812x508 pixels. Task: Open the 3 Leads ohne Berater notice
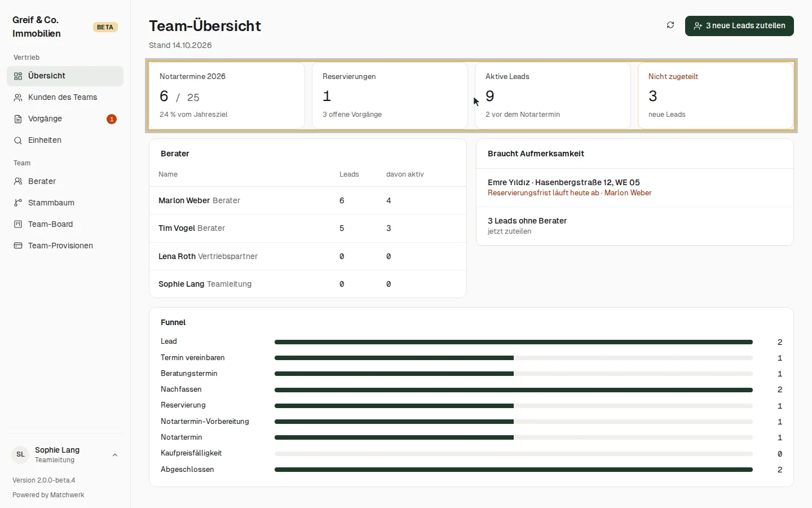point(635,226)
